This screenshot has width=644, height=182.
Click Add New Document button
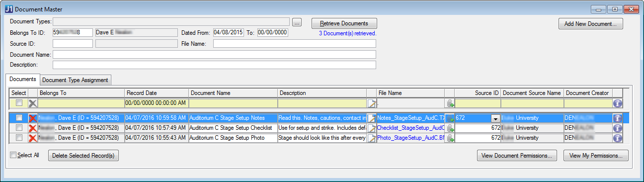click(590, 23)
